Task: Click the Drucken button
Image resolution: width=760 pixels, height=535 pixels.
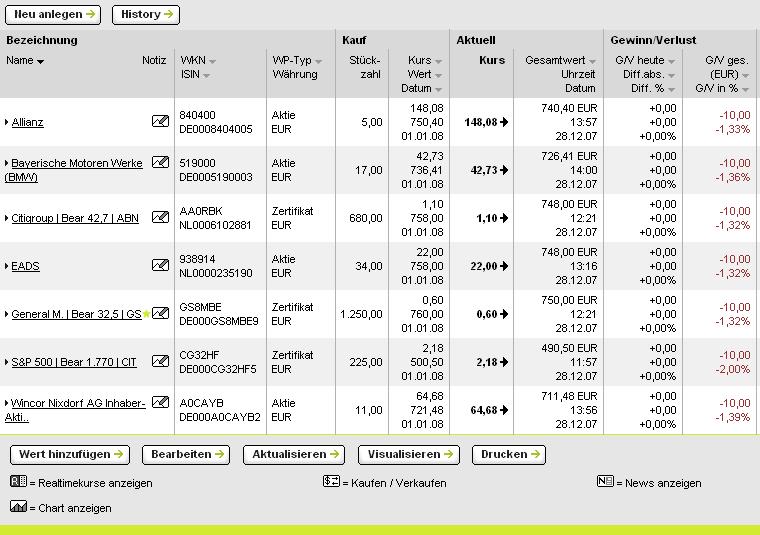Action: click(509, 455)
